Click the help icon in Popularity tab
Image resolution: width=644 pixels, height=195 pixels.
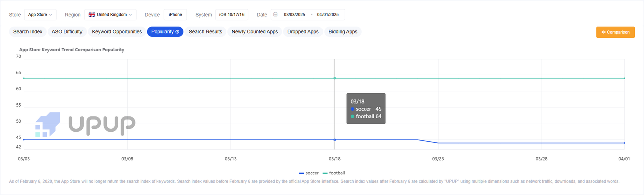point(177,32)
